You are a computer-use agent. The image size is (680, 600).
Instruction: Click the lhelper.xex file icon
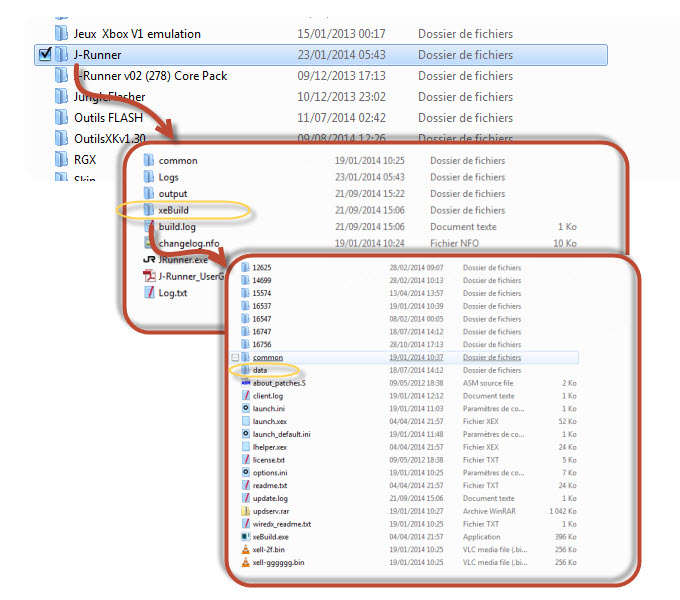(245, 447)
